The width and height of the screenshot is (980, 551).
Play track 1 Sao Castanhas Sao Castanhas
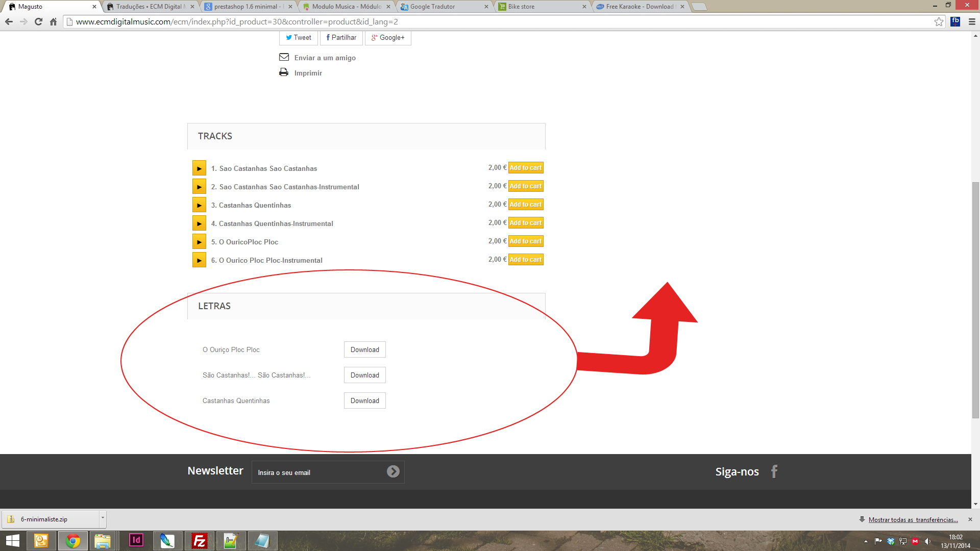(199, 168)
